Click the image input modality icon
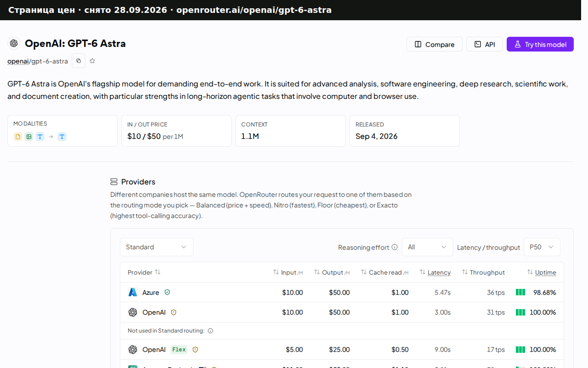Image resolution: width=588 pixels, height=368 pixels. (29, 137)
